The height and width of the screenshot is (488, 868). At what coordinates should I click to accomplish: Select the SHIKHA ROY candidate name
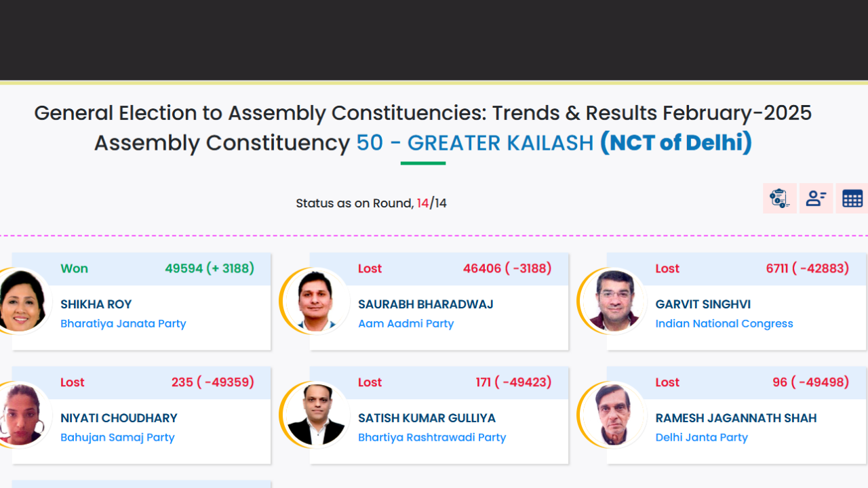(96, 304)
